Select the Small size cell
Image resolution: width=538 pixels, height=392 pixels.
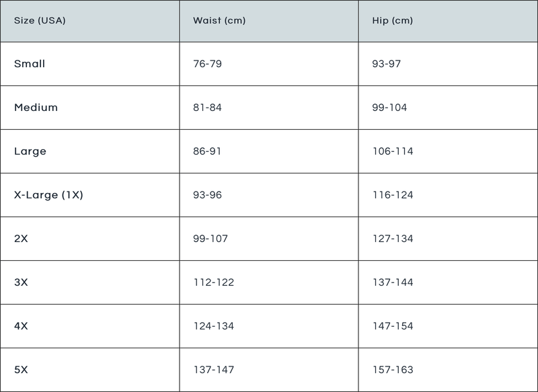(x=30, y=64)
